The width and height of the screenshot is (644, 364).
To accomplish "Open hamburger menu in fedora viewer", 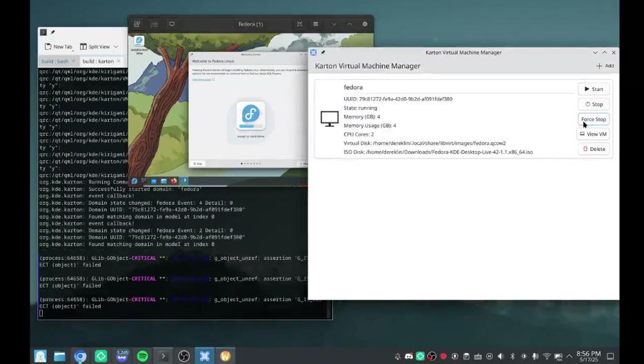I will click(315, 24).
